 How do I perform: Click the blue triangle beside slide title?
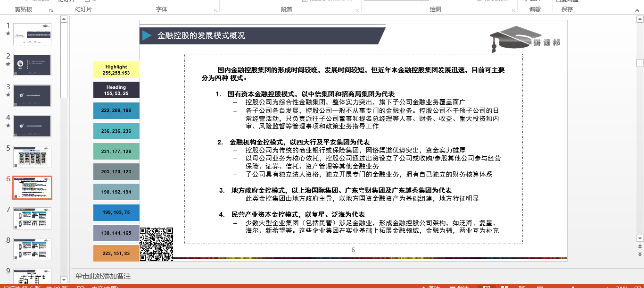point(147,35)
